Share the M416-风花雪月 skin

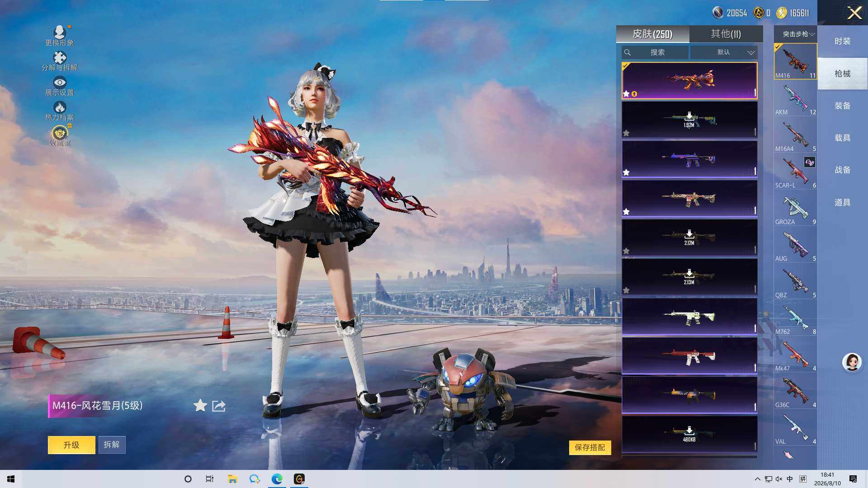click(x=219, y=406)
